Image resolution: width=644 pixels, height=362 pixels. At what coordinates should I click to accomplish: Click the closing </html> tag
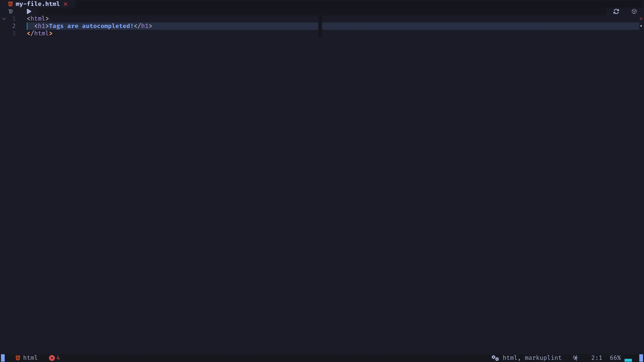[40, 33]
